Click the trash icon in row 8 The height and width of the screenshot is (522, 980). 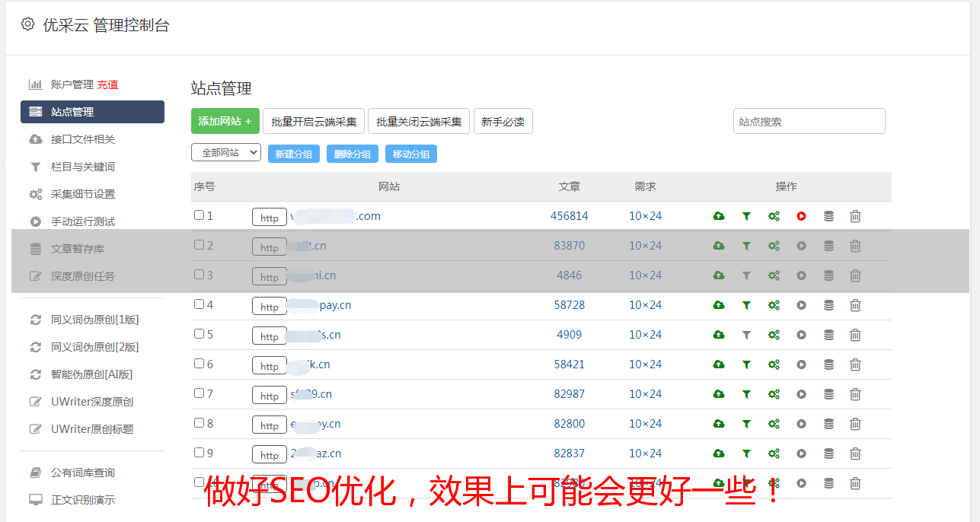(x=855, y=424)
